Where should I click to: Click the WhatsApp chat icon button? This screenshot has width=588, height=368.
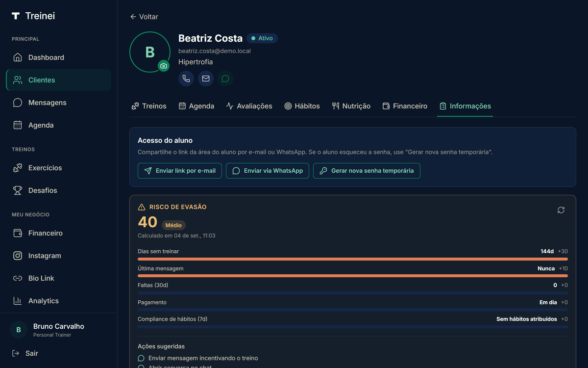[225, 79]
